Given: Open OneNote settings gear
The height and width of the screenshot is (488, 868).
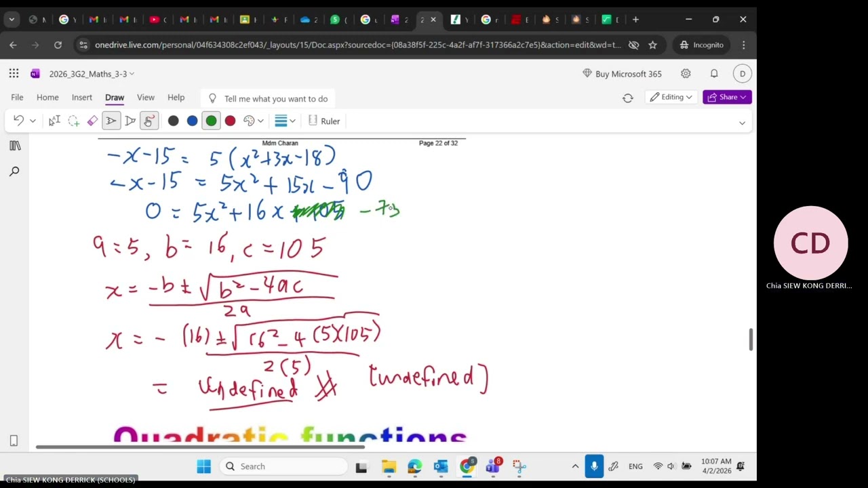Looking at the screenshot, I should pos(686,73).
